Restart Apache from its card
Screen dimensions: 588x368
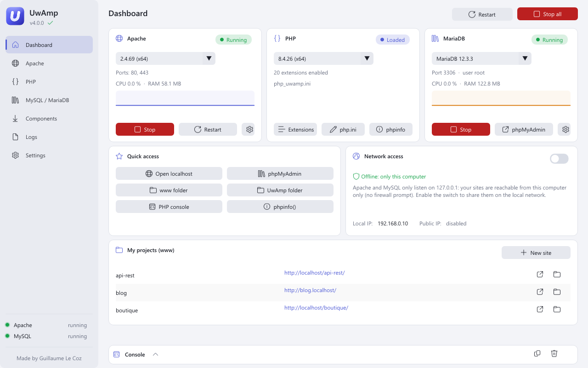click(208, 129)
